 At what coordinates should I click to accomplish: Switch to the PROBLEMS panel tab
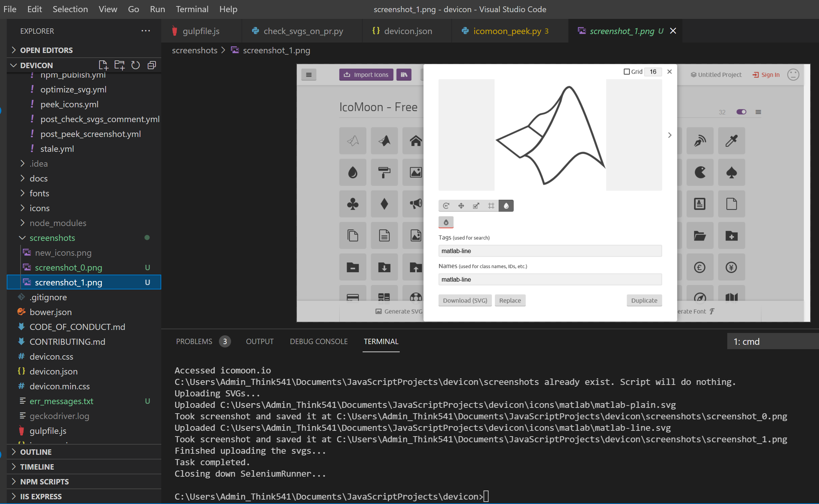(194, 341)
